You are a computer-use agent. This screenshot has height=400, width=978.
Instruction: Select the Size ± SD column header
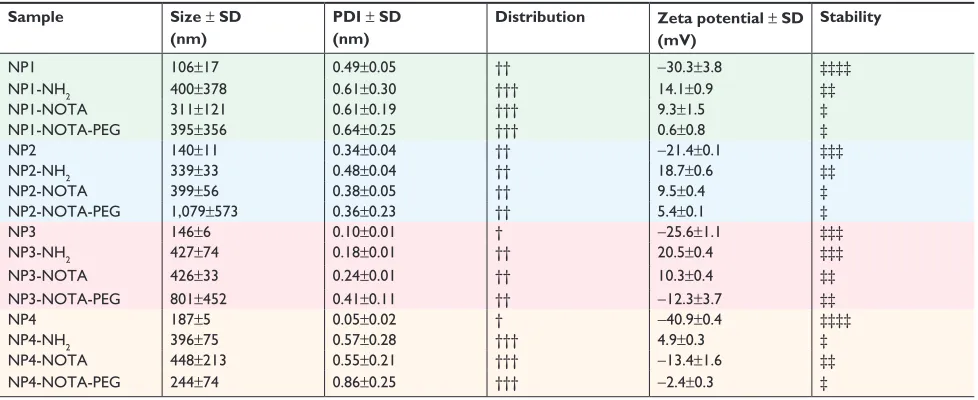pyautogui.click(x=205, y=29)
